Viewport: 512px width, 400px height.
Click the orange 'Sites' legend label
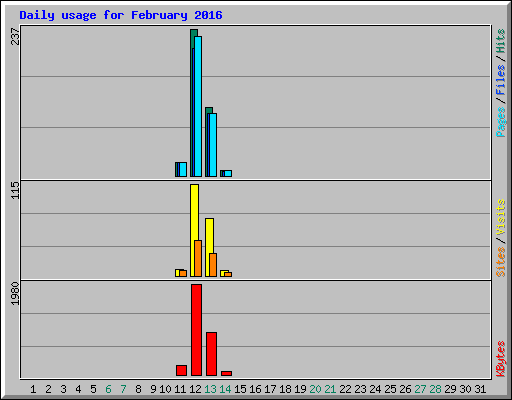[501, 262]
